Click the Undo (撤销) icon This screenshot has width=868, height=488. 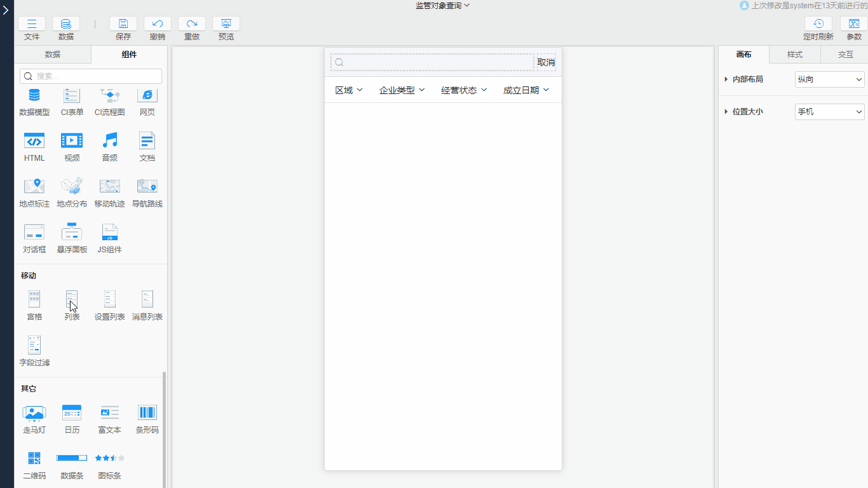(157, 24)
